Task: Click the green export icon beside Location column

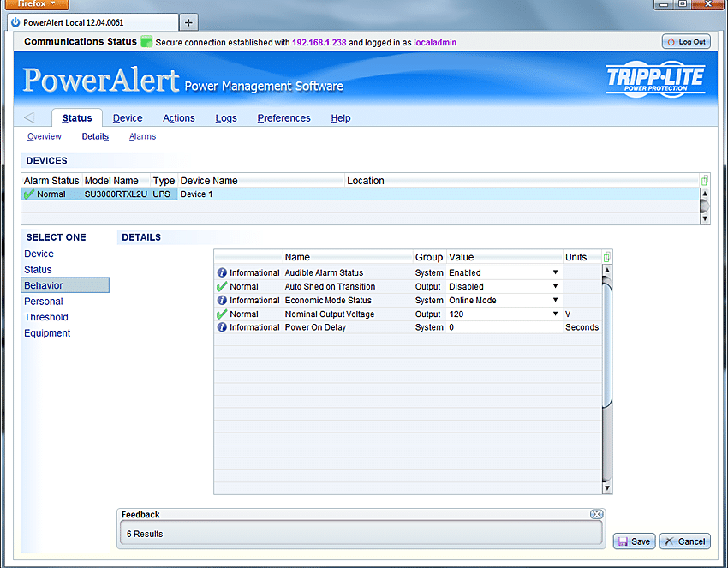Action: (x=704, y=181)
